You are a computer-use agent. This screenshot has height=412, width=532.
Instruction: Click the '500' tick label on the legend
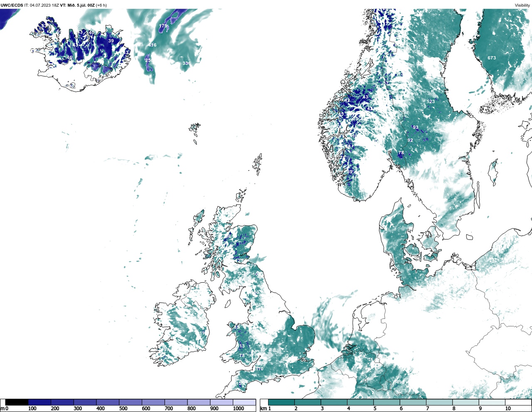click(123, 409)
